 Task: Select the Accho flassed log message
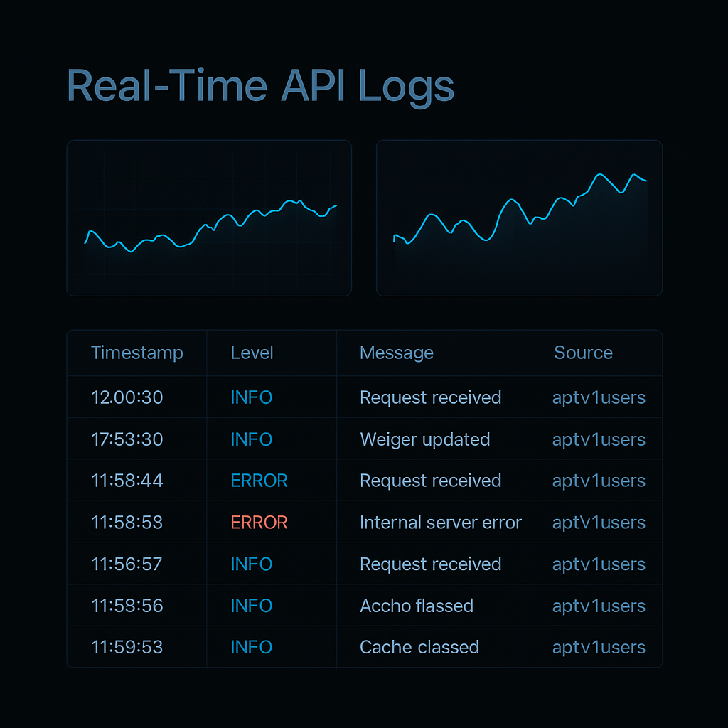417,606
